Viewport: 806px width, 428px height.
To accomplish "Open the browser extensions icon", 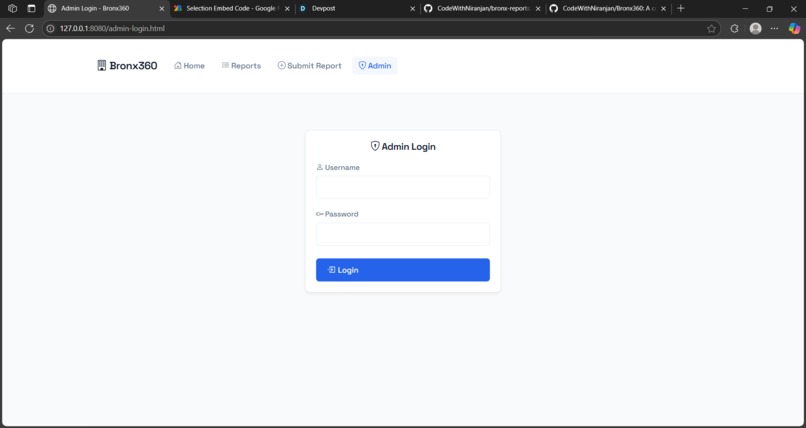I will click(735, 29).
